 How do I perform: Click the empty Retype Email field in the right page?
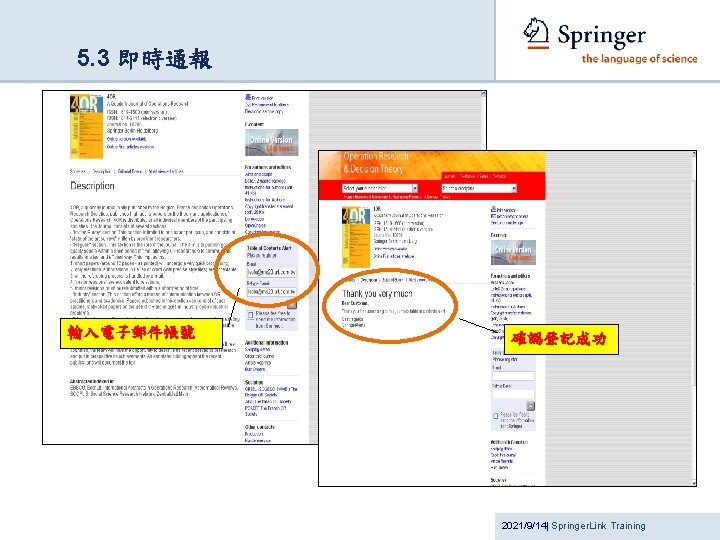pyautogui.click(x=513, y=394)
